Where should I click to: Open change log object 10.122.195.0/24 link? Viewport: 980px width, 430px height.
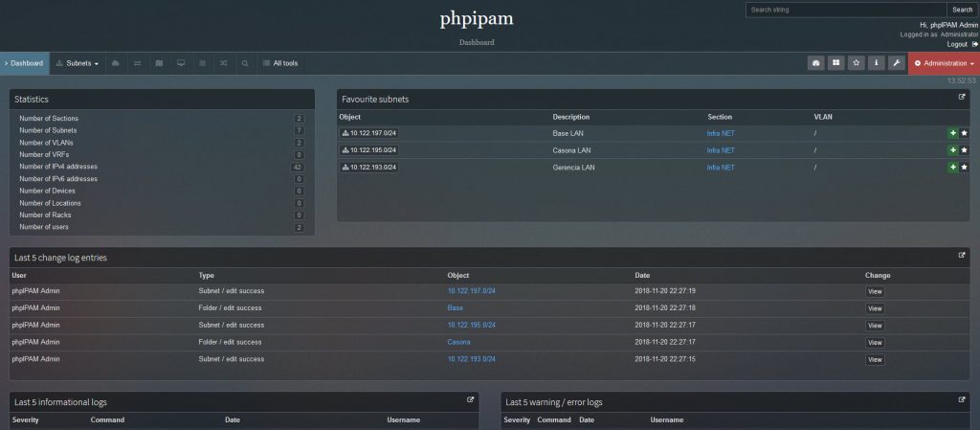pos(471,325)
